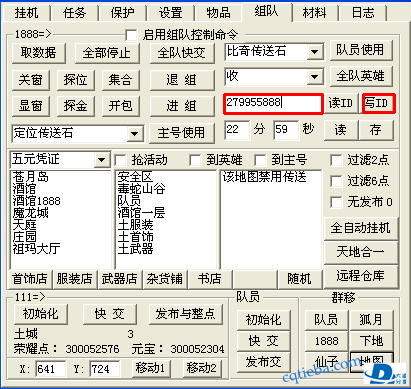
Task: Click the 显窗 button
Action: (x=31, y=106)
